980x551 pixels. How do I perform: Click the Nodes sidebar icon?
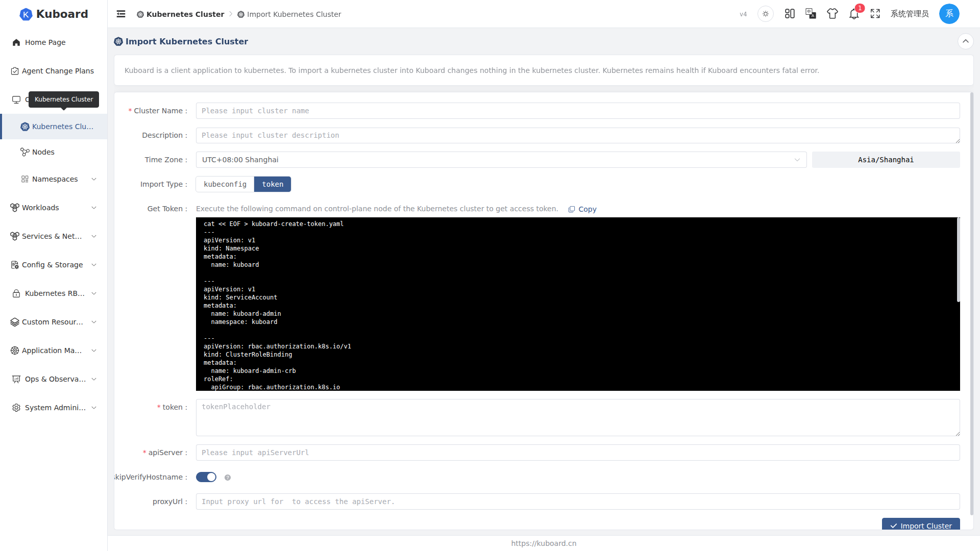point(24,152)
